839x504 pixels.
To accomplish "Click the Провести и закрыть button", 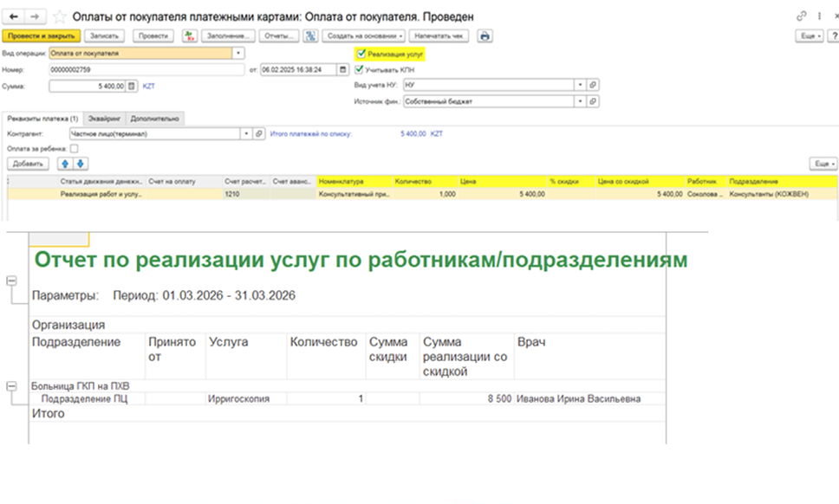I will point(42,36).
